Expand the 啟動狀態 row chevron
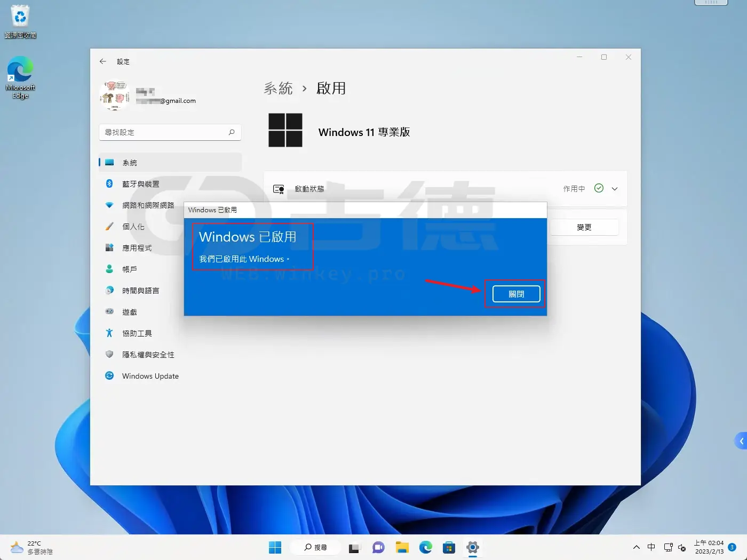 click(615, 189)
